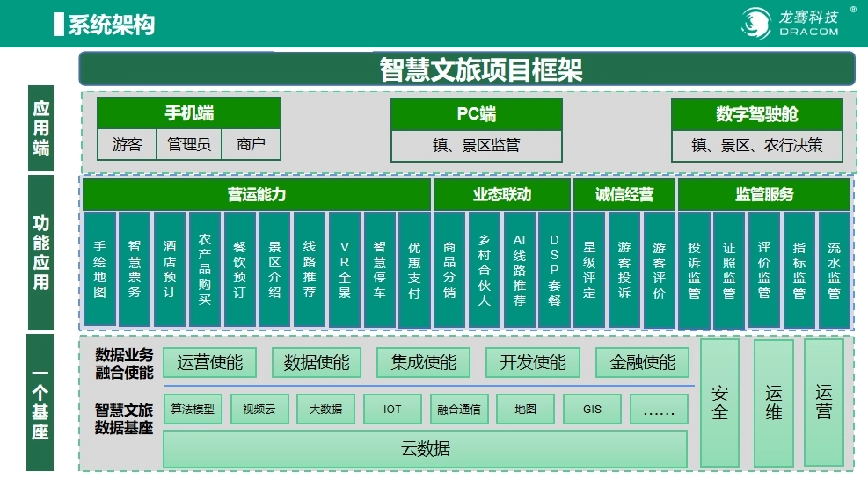Select the 智慧文旅项目框架 banner
This screenshot has width=868, height=486.
pyautogui.click(x=467, y=69)
